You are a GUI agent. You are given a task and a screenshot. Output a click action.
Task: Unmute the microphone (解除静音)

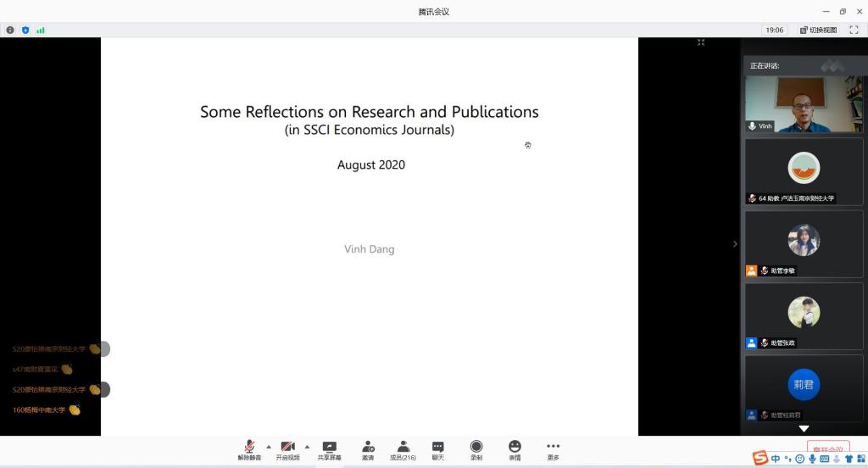pyautogui.click(x=249, y=450)
